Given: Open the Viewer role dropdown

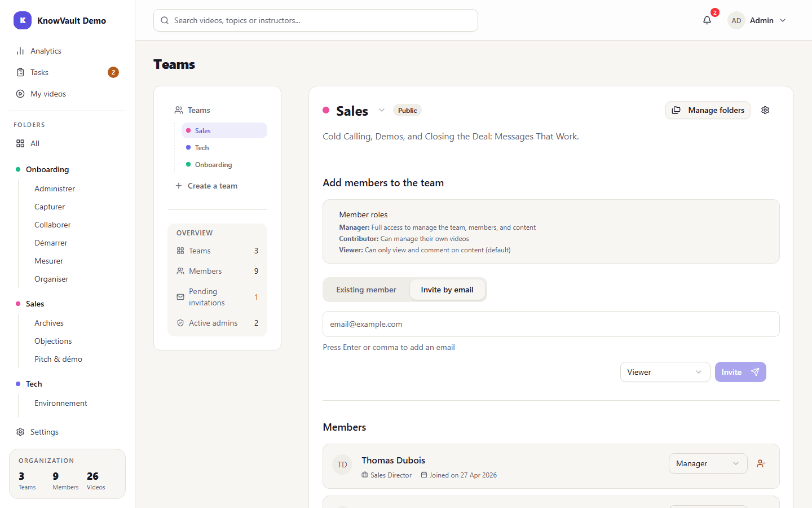Looking at the screenshot, I should click(665, 372).
